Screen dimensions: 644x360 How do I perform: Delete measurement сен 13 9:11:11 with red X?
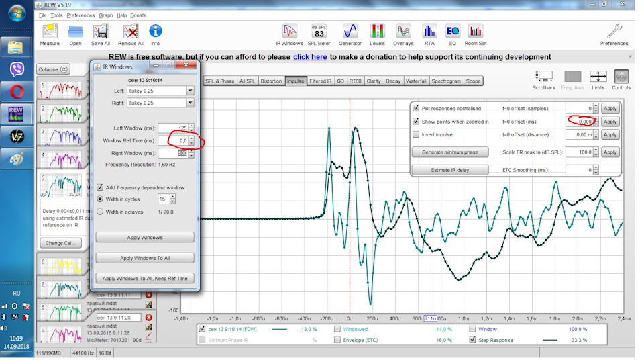coord(149,295)
